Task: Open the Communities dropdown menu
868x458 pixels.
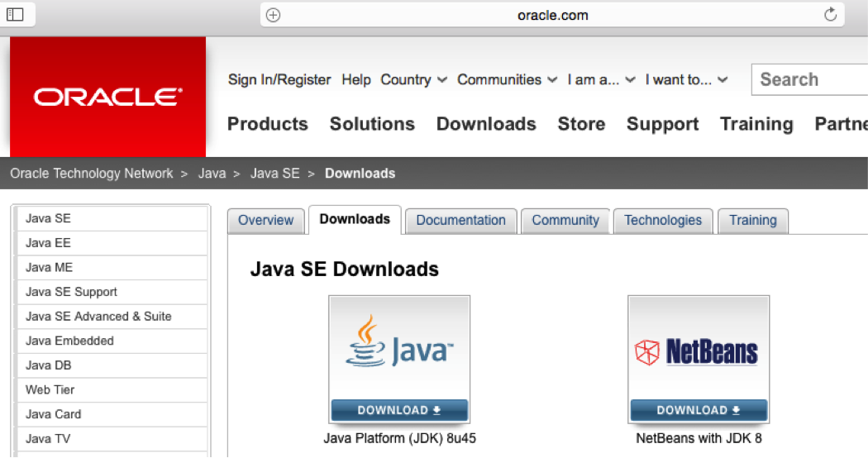Action: point(499,80)
